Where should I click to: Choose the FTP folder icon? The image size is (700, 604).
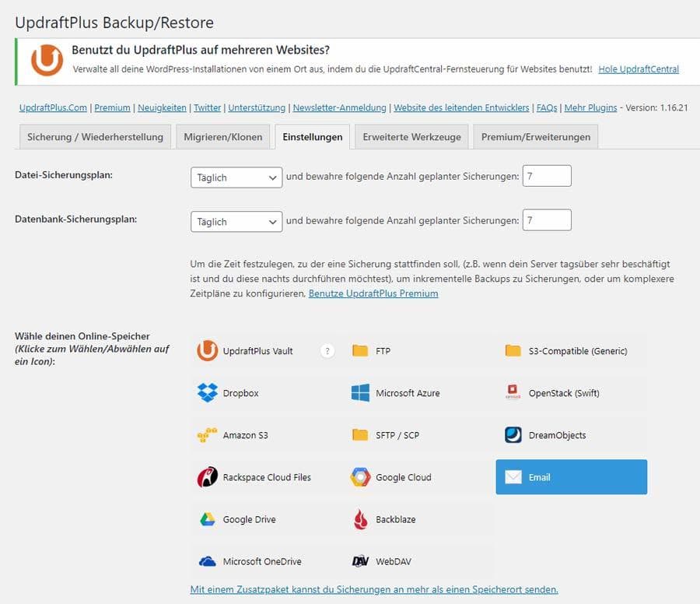pyautogui.click(x=360, y=351)
